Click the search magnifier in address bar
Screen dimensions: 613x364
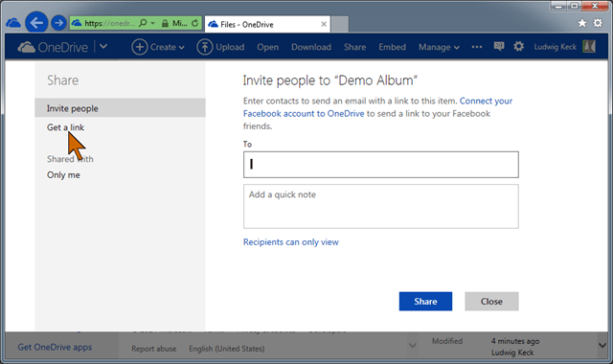point(143,23)
